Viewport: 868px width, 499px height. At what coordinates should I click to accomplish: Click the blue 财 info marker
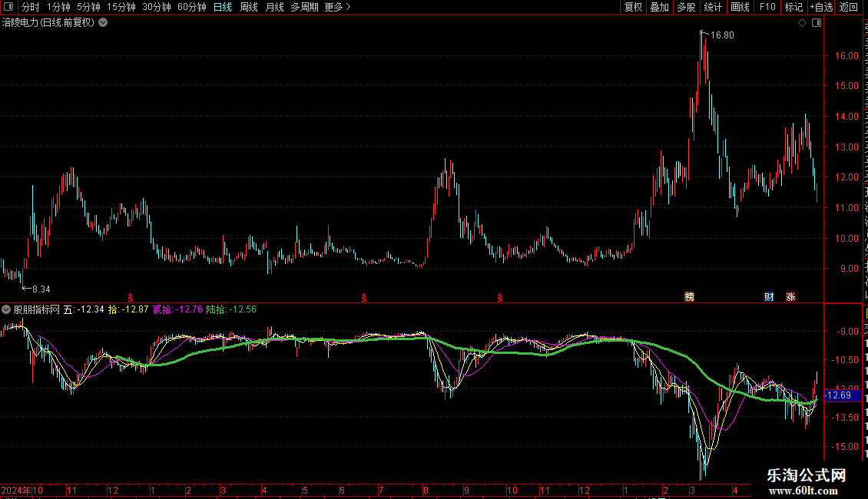769,297
